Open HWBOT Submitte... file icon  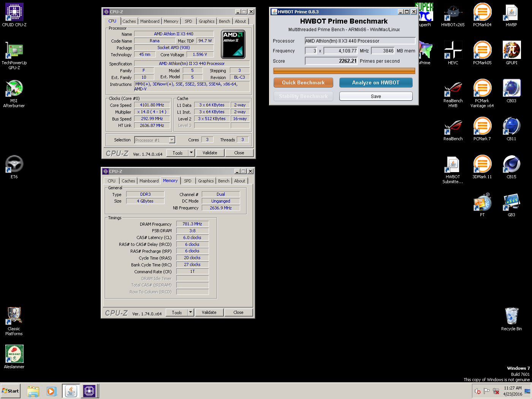coord(453,169)
